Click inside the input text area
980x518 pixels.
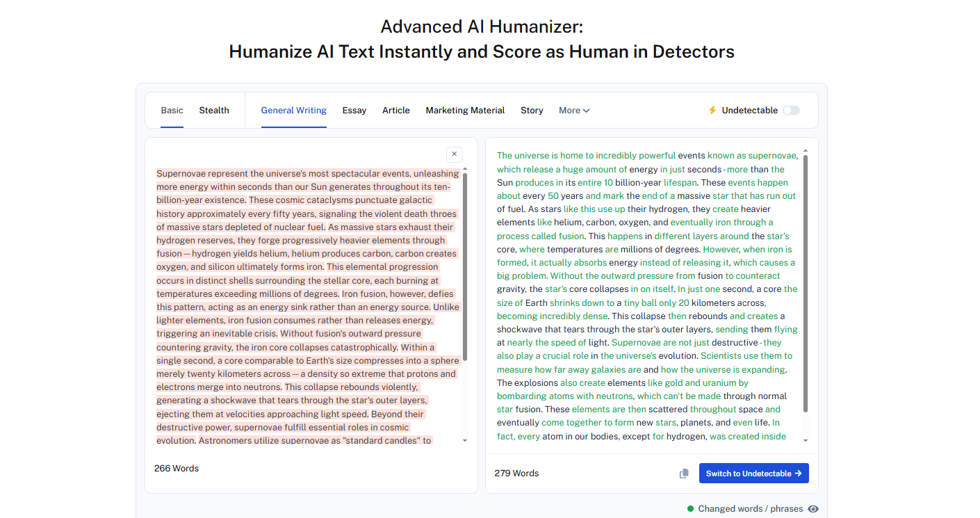[308, 307]
